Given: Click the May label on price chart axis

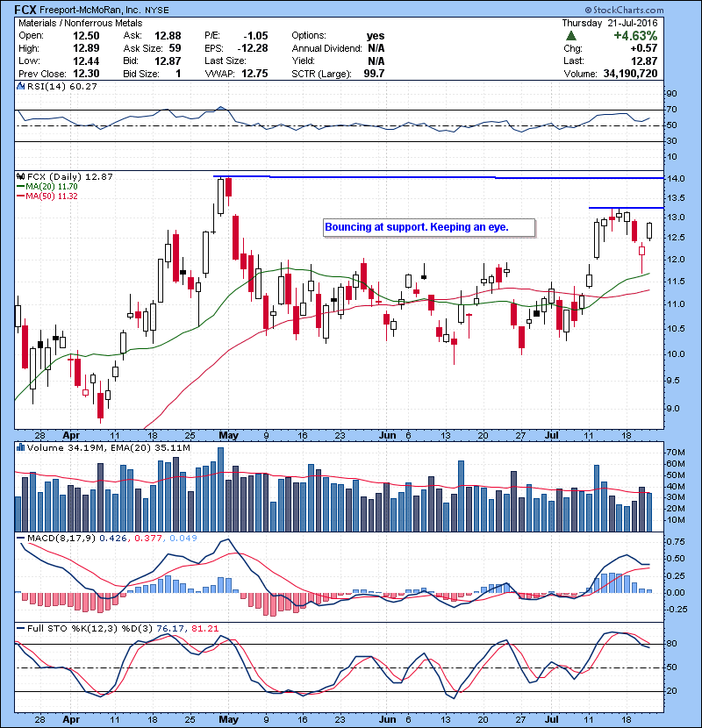Looking at the screenshot, I should click(x=228, y=436).
